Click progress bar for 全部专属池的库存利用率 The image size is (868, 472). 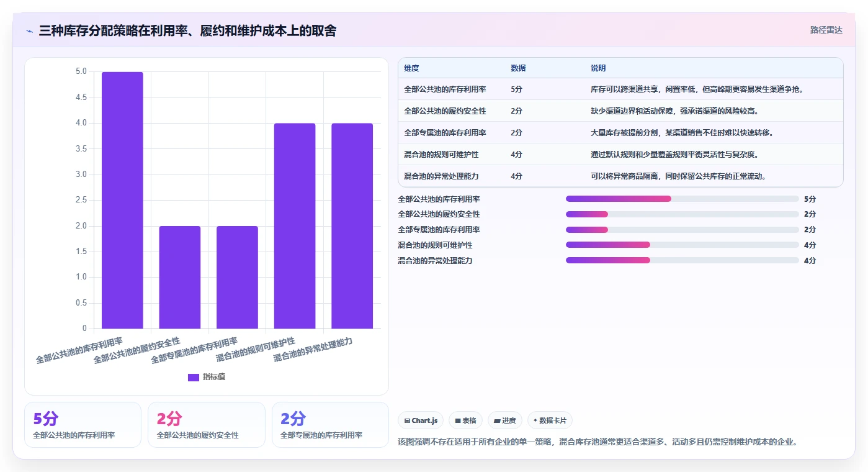pos(682,230)
